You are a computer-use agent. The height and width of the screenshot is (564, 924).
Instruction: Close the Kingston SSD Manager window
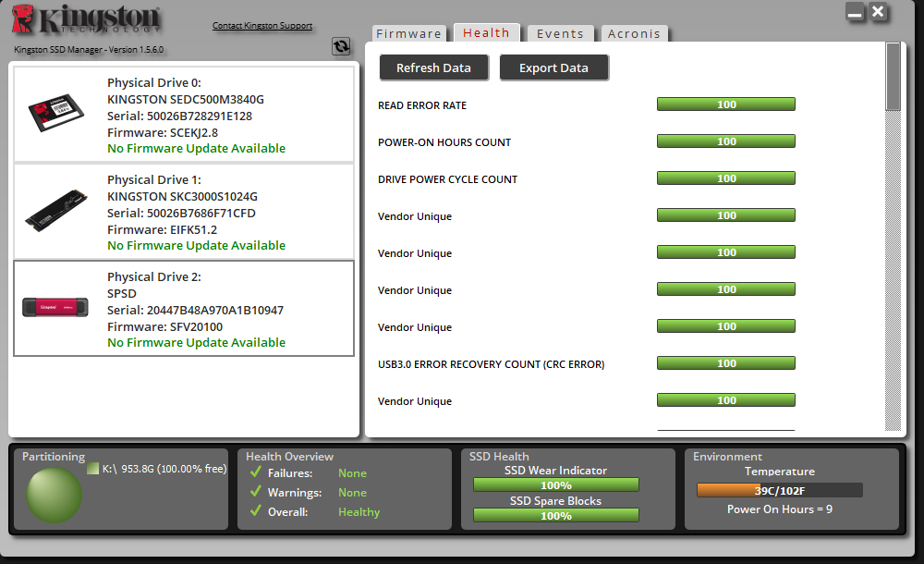click(x=878, y=12)
